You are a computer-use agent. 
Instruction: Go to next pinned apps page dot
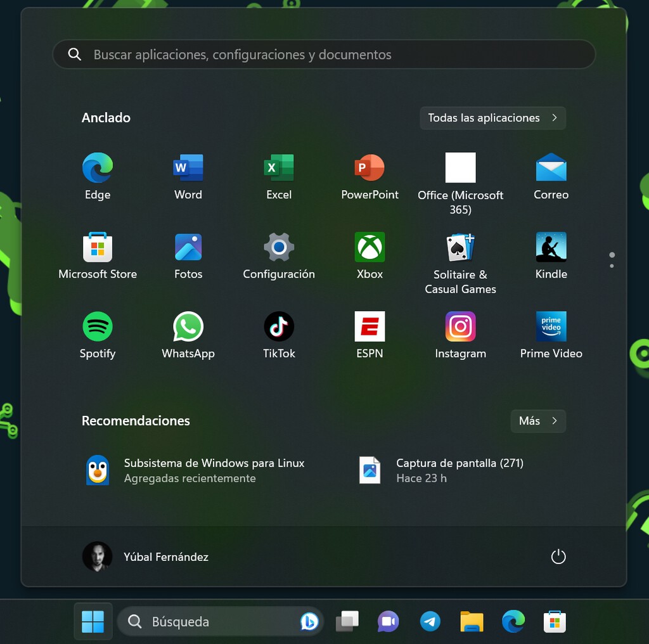click(612, 266)
